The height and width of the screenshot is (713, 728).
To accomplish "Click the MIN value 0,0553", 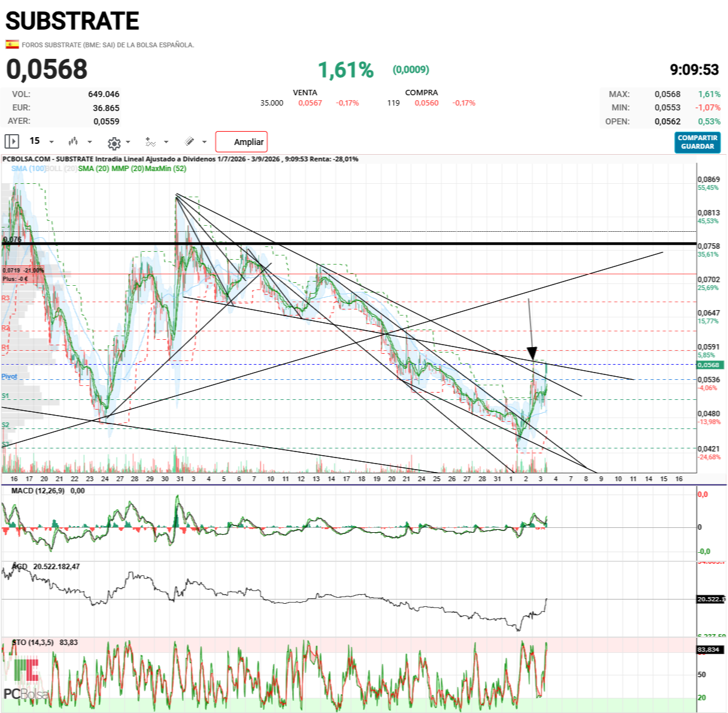I will coord(667,107).
